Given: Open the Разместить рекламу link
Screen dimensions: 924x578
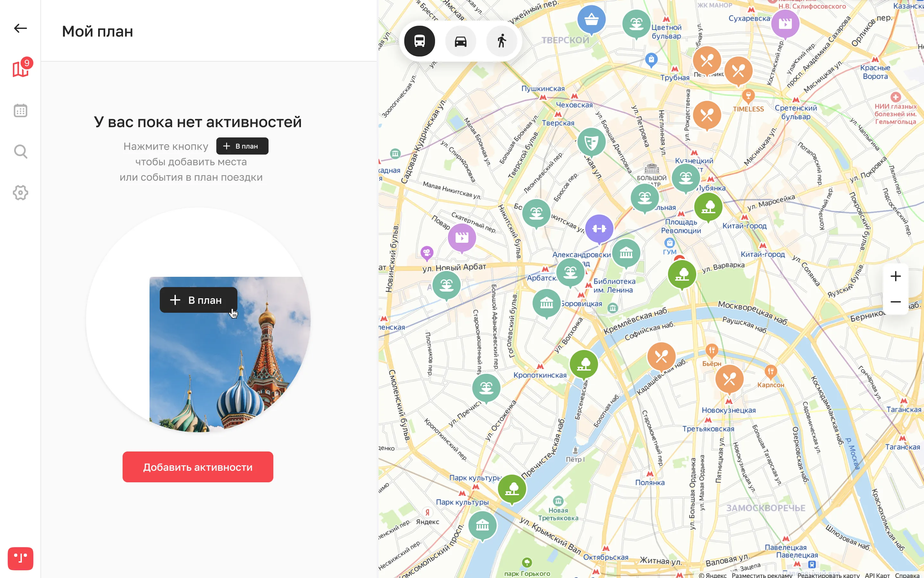Looking at the screenshot, I should (762, 575).
